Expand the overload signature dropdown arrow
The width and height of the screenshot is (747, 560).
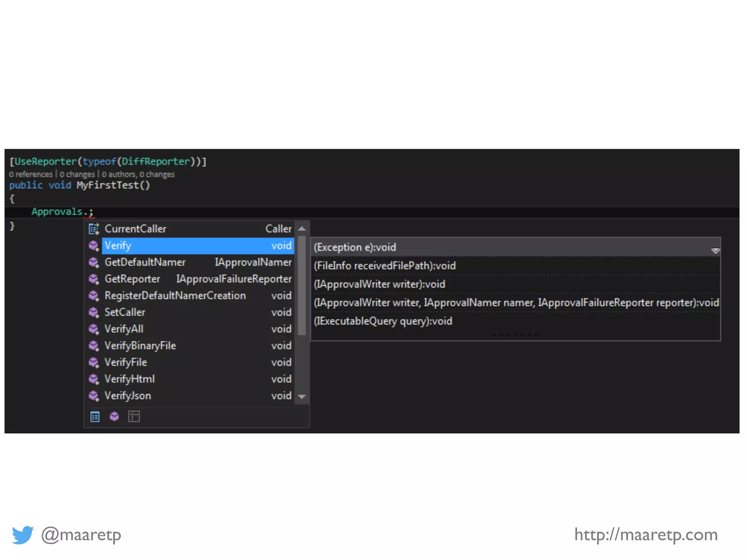715,250
